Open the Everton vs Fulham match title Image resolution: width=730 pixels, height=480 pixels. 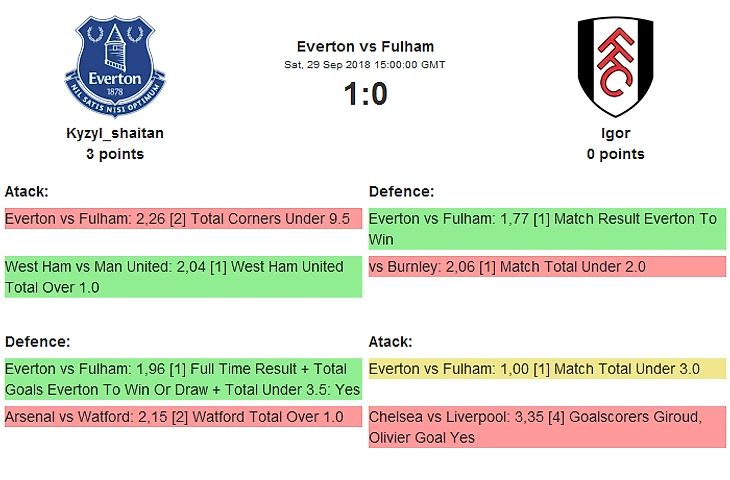point(365,46)
